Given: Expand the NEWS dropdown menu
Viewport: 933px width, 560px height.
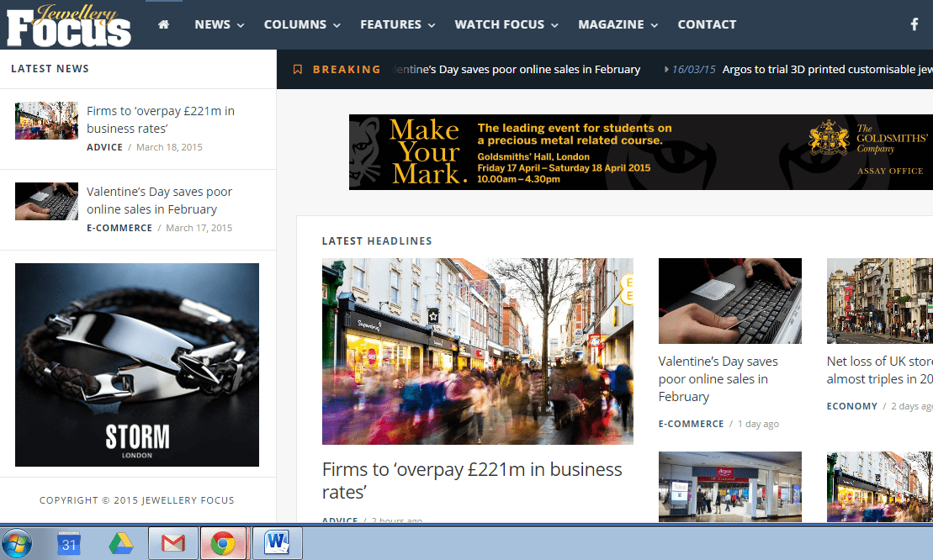Looking at the screenshot, I should (212, 24).
